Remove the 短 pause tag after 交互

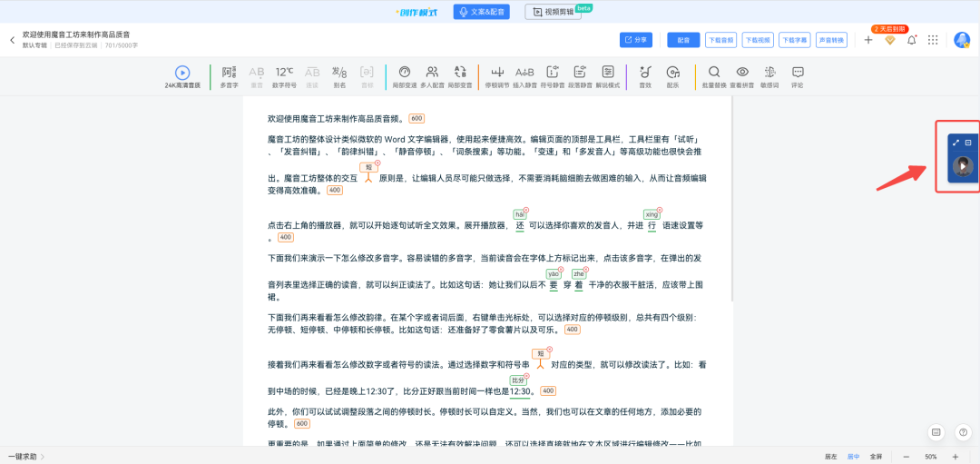(x=377, y=163)
